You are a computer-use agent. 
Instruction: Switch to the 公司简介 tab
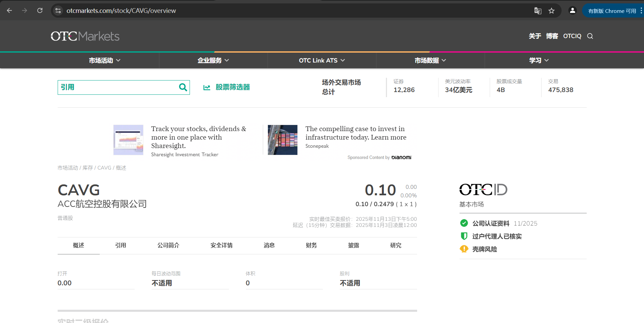point(168,245)
